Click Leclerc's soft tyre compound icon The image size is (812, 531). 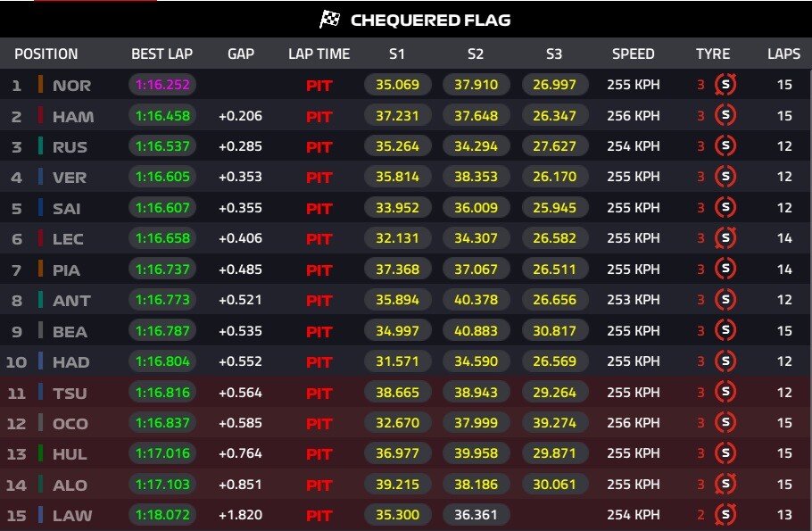725,238
